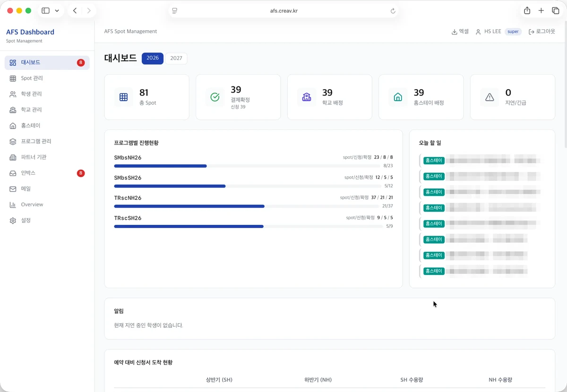Screen dimensions: 567x392
Task: Click the AFS Dashboard title link
Action: click(x=30, y=32)
